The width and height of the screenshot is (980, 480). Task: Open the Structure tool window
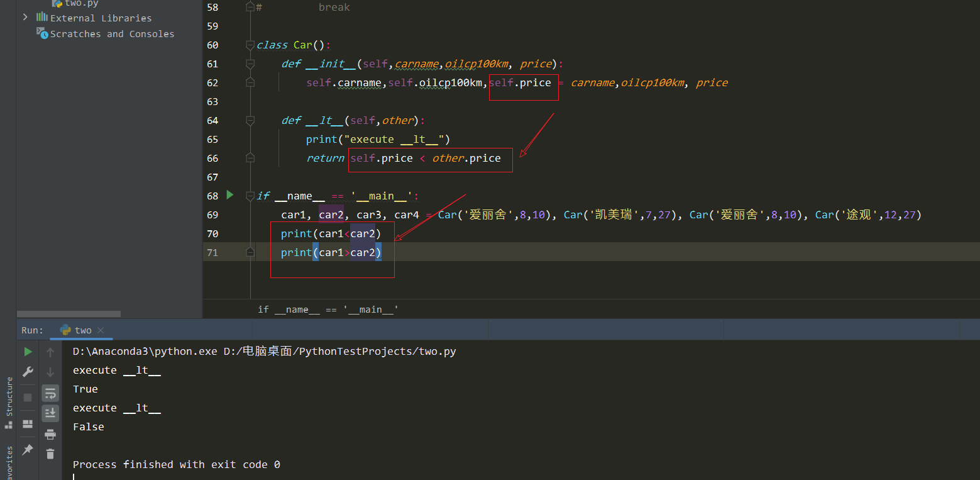9,397
